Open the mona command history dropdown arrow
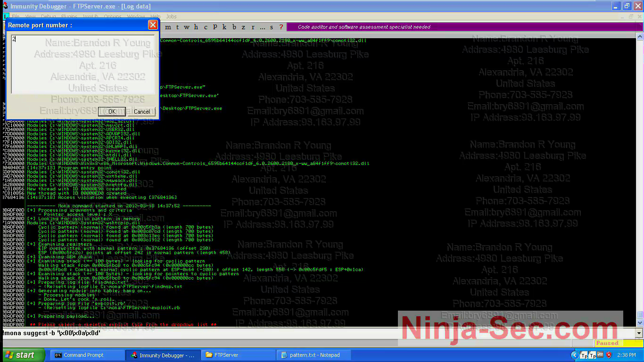Image resolution: width=644 pixels, height=362 pixels. 638,334
